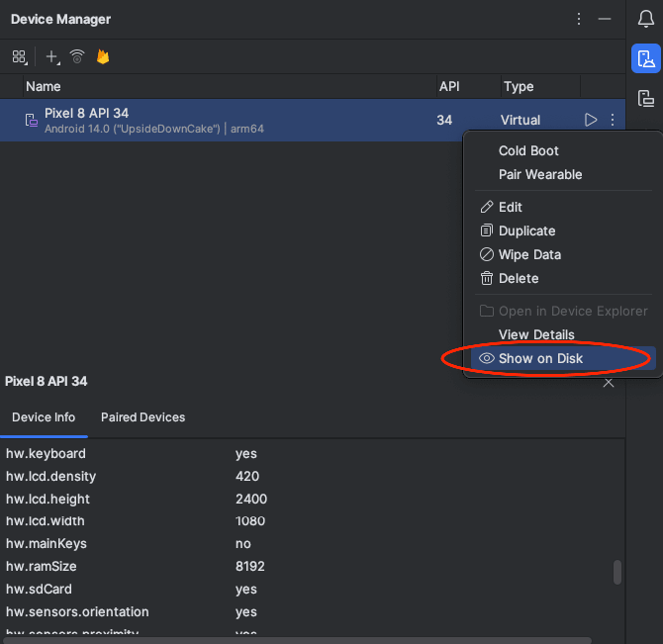Viewport: 663px width, 644px height.
Task: Click the Virtual type cell
Action: coord(521,120)
